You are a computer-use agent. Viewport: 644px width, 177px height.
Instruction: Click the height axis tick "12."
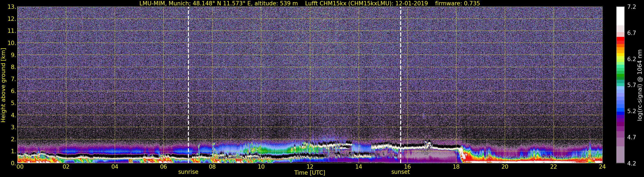(12, 19)
